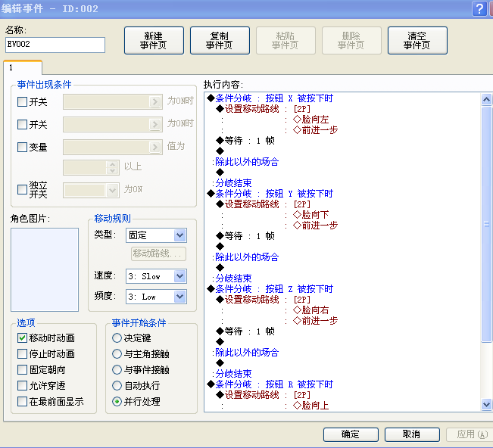493x448 pixels.
Task: Confirm with the 确定 button
Action: click(351, 434)
